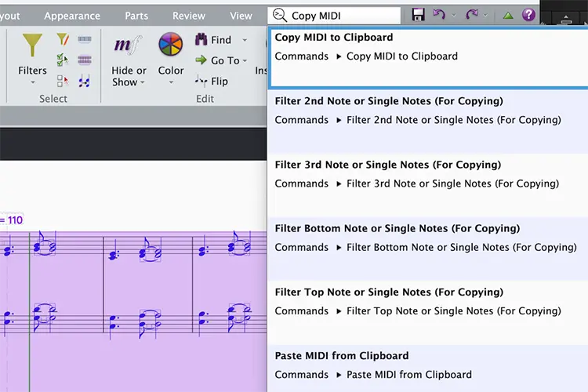The image size is (588, 392).
Task: Click the Hide or Show mf icon
Action: click(129, 45)
